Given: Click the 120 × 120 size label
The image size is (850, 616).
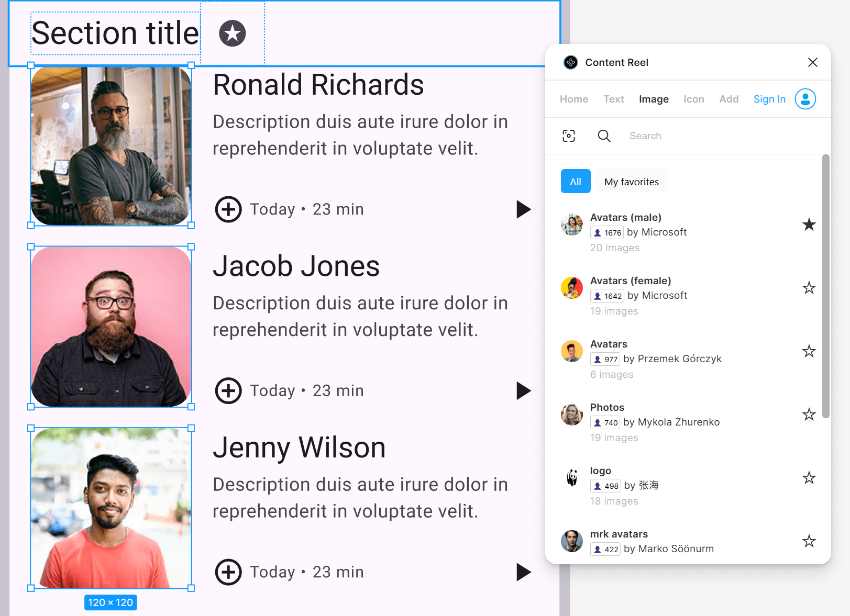Looking at the screenshot, I should [x=111, y=602].
